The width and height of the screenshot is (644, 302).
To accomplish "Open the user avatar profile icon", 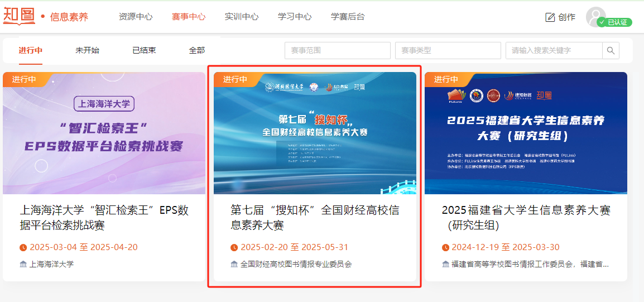I will pos(595,16).
